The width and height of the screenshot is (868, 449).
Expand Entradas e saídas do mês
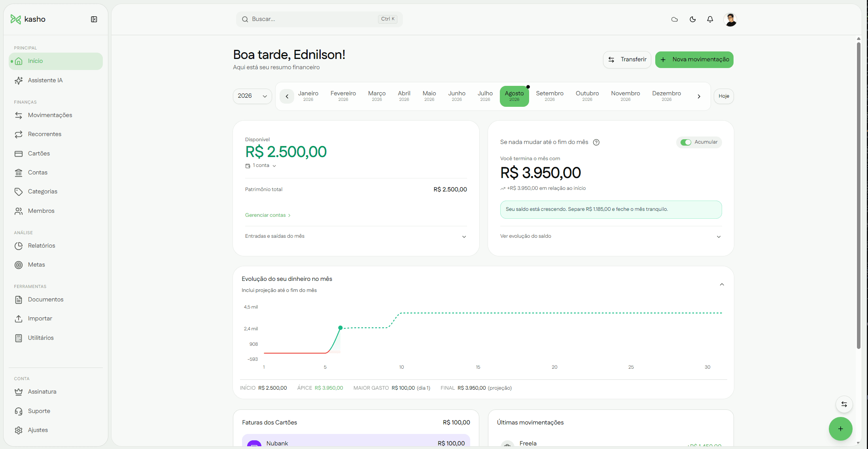point(356,236)
